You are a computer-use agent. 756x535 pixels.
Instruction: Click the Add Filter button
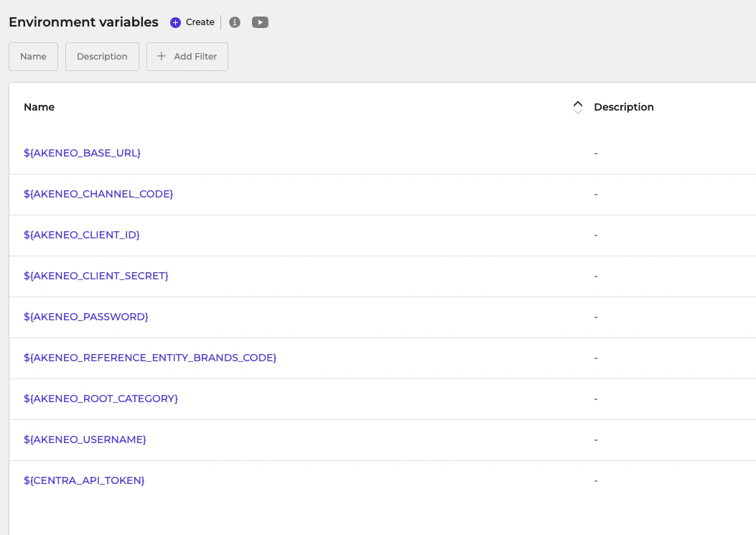click(x=187, y=57)
